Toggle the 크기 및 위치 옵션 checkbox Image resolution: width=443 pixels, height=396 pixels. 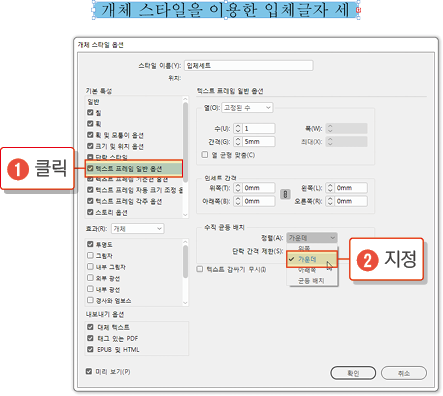[x=90, y=146]
